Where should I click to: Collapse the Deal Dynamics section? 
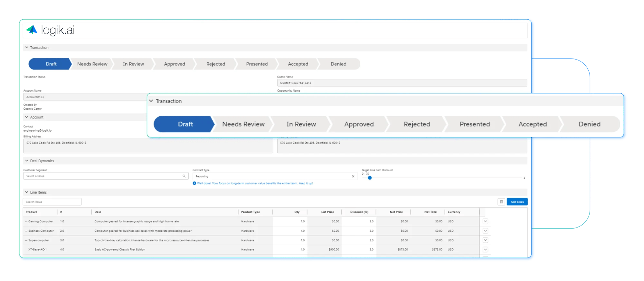(x=27, y=161)
